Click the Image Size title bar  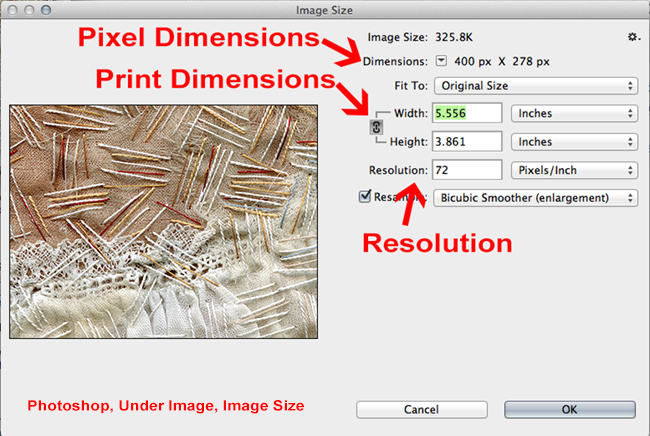click(325, 10)
